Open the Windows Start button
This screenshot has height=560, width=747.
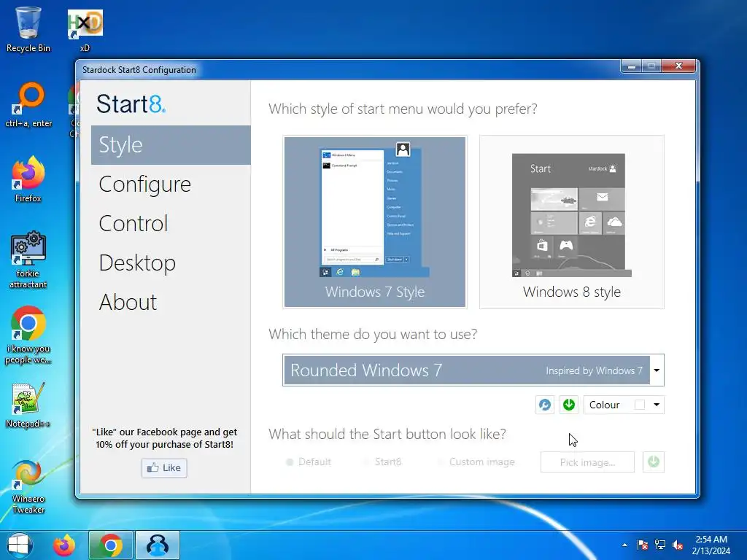click(20, 545)
